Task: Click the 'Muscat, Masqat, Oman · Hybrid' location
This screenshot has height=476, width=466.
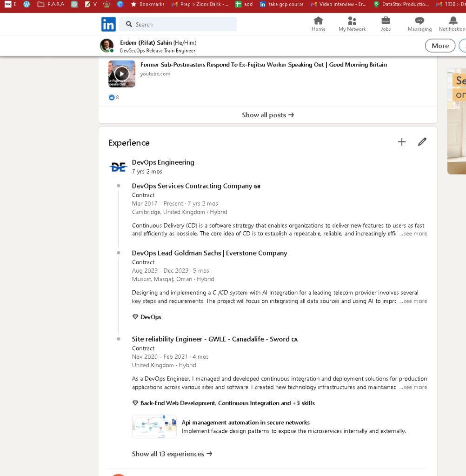Action: tap(173, 279)
